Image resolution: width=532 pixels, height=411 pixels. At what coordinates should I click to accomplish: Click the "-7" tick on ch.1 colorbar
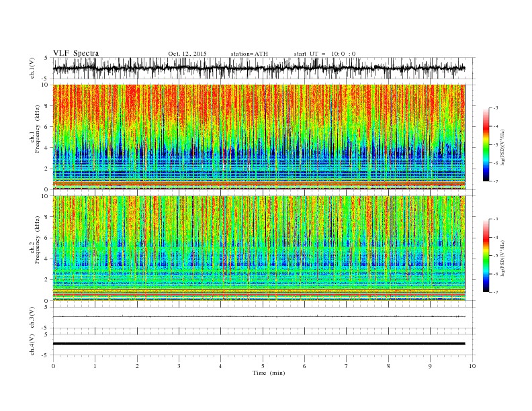pos(496,181)
